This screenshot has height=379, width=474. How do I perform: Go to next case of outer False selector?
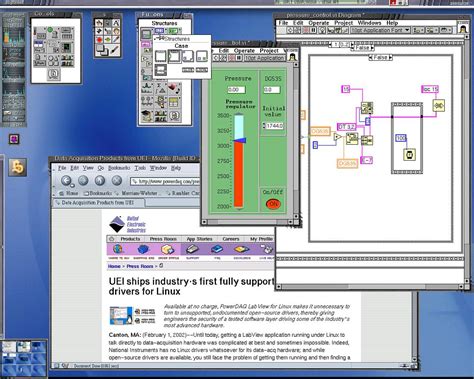click(x=372, y=48)
